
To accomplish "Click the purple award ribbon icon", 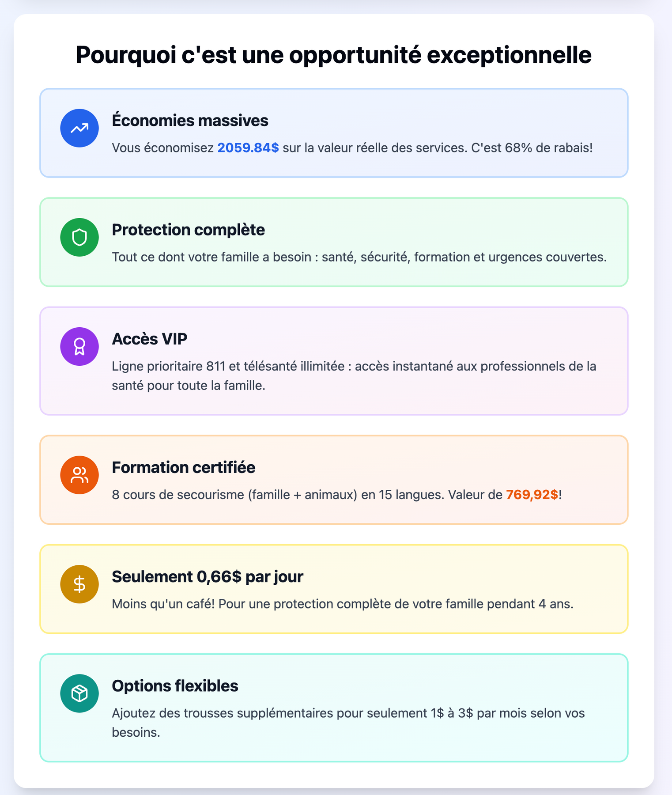I will (79, 346).
